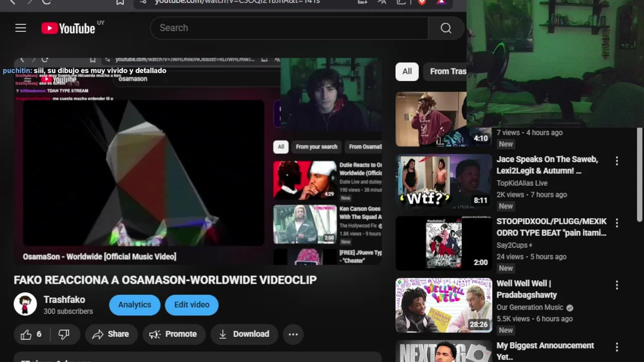Open Well Well Well Pradabagshawty video title
The height and width of the screenshot is (362, 644).
[x=527, y=289]
